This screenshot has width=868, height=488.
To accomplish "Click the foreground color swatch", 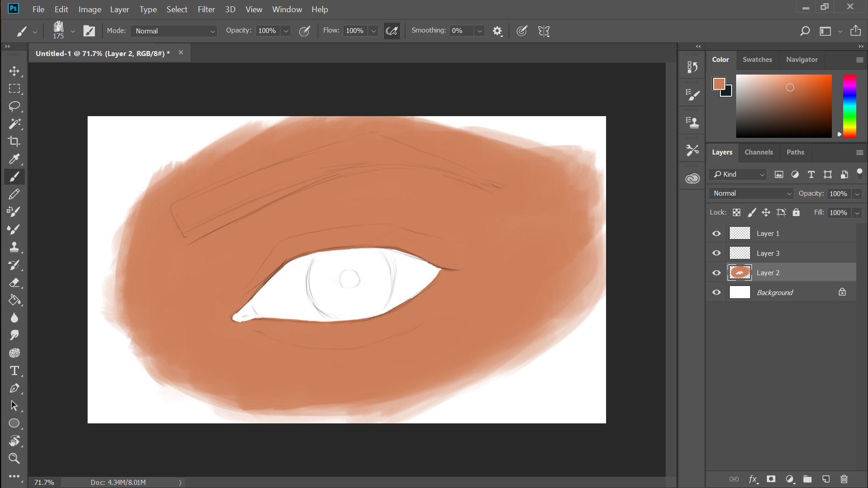I will click(719, 84).
